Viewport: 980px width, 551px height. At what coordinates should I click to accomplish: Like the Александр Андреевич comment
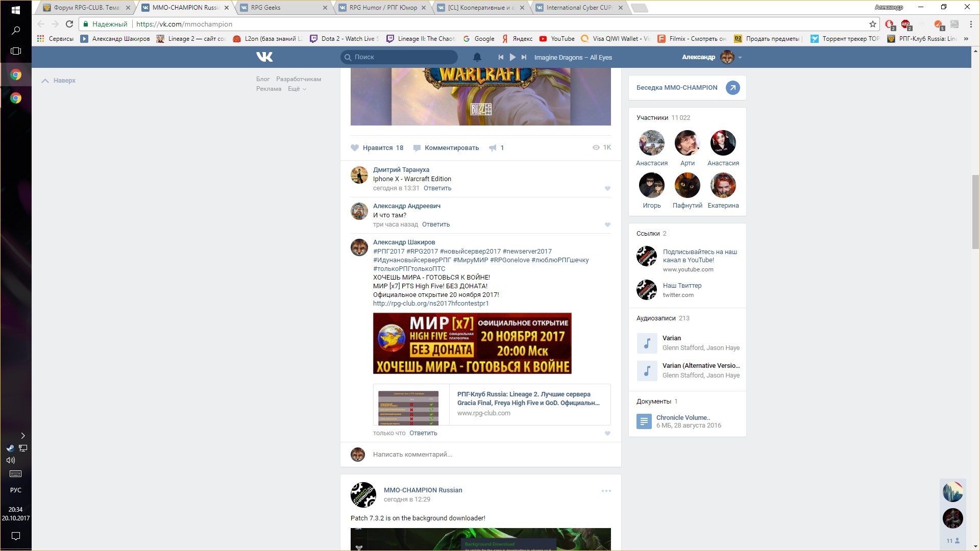tap(607, 225)
